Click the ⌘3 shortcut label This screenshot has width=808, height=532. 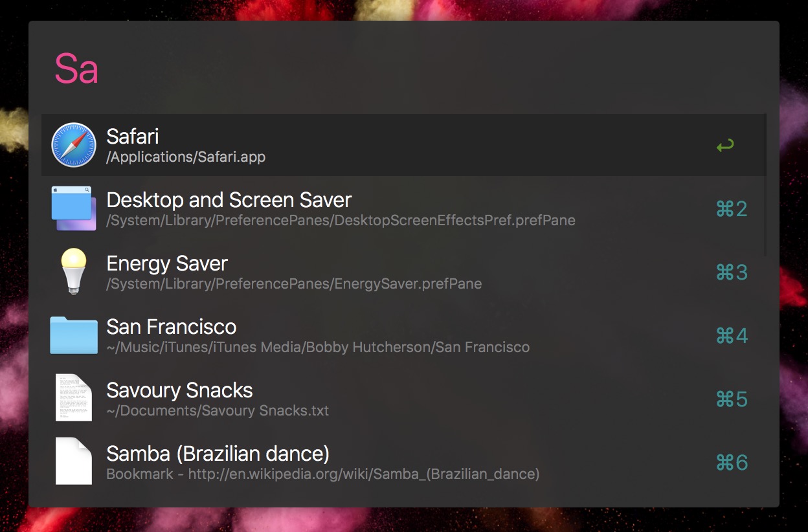pos(732,272)
